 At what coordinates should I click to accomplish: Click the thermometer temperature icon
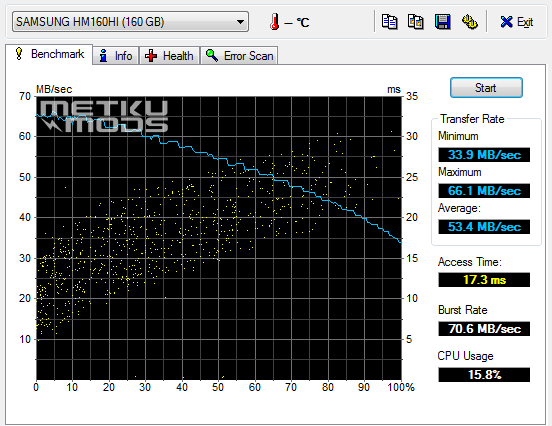275,22
